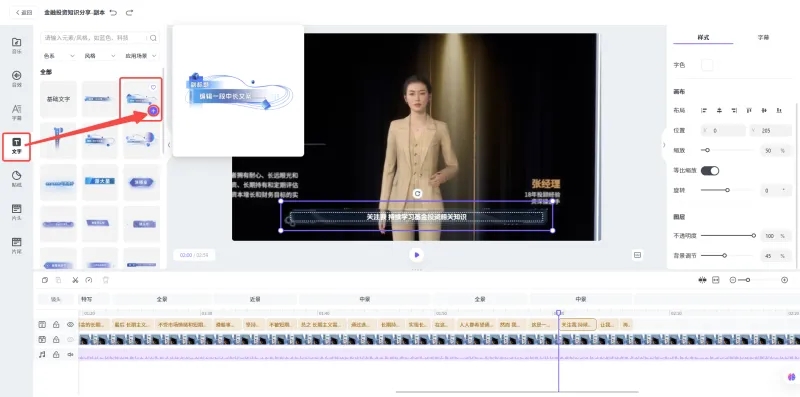Click the 不透明度 opacity slider handle
This screenshot has width=800, height=397.
click(x=754, y=236)
